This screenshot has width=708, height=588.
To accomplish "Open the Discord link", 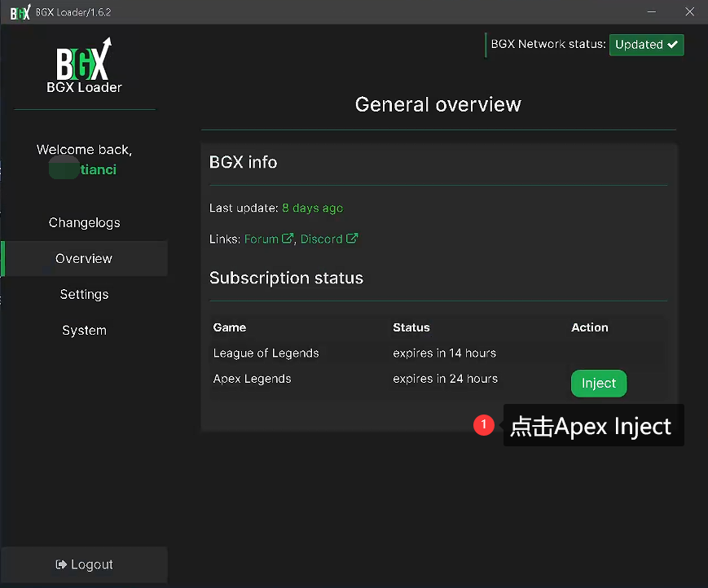I will pos(322,239).
